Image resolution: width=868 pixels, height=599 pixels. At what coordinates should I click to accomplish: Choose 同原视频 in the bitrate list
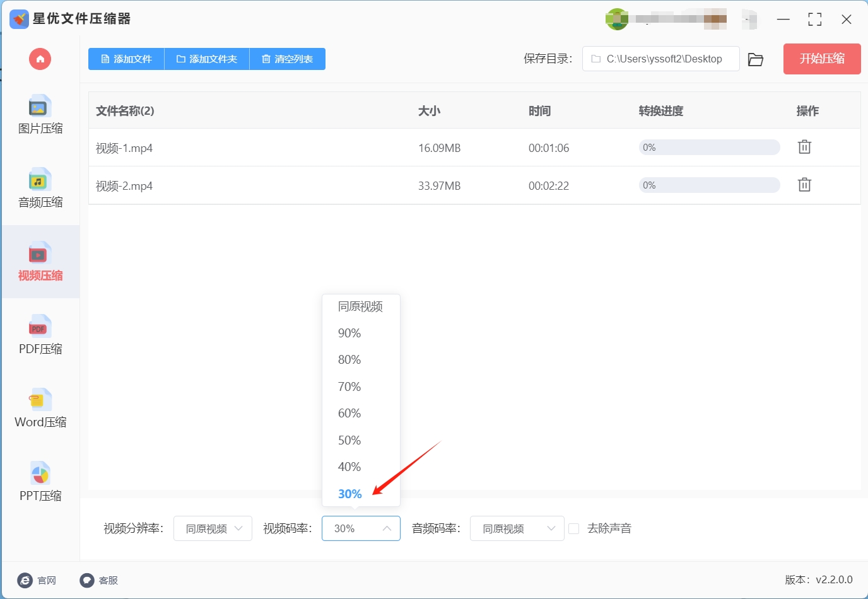coord(361,306)
